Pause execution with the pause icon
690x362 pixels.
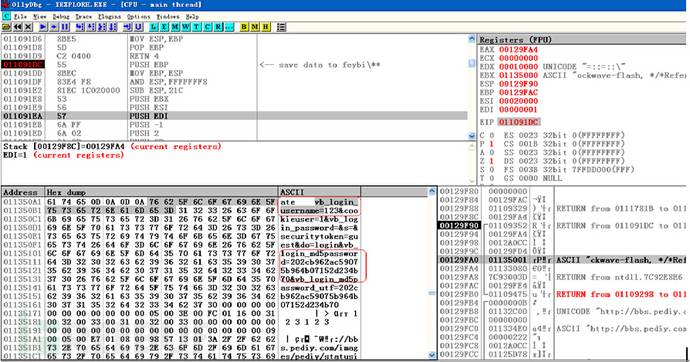click(x=65, y=27)
